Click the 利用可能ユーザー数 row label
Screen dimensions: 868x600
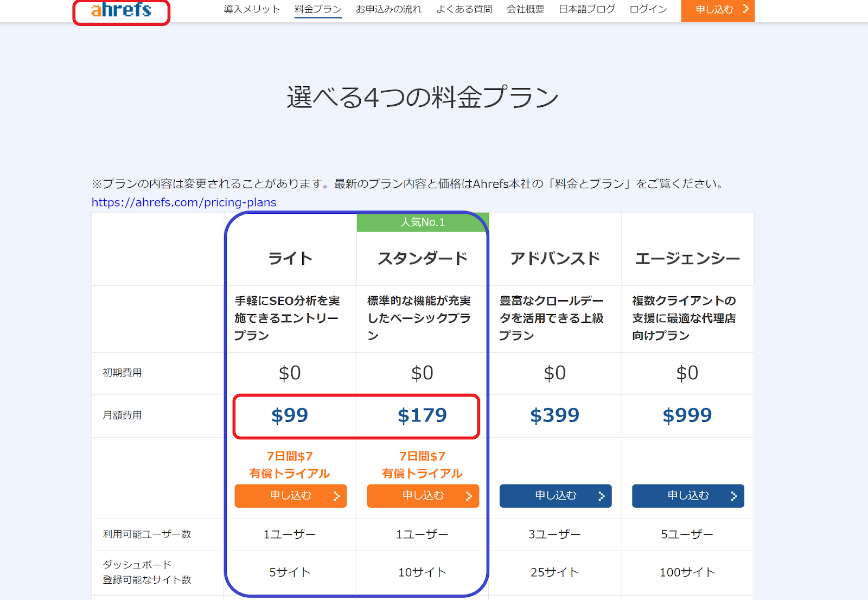tap(147, 534)
